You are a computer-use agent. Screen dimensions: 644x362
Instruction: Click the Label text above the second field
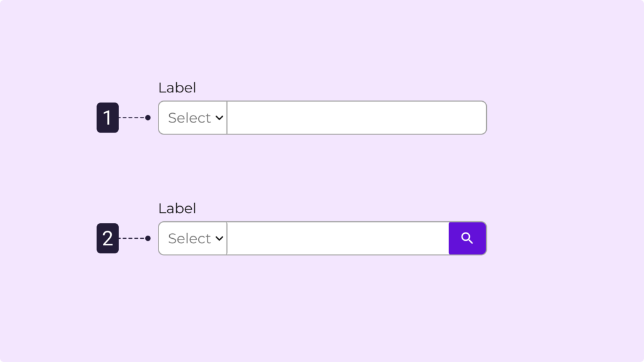[177, 209]
